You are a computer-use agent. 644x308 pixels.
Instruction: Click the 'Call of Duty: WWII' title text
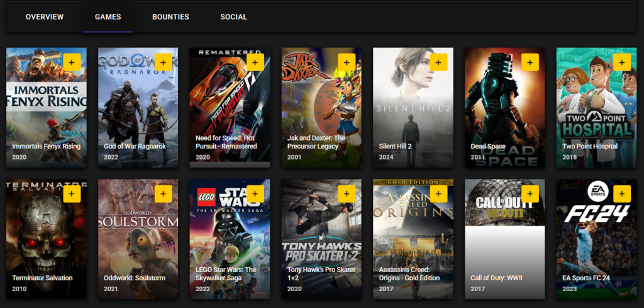point(497,278)
